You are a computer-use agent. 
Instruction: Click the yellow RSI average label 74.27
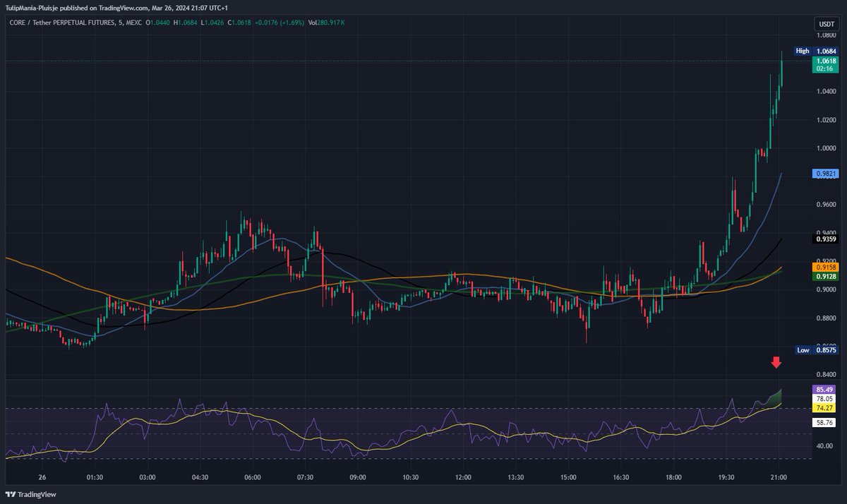(x=825, y=408)
